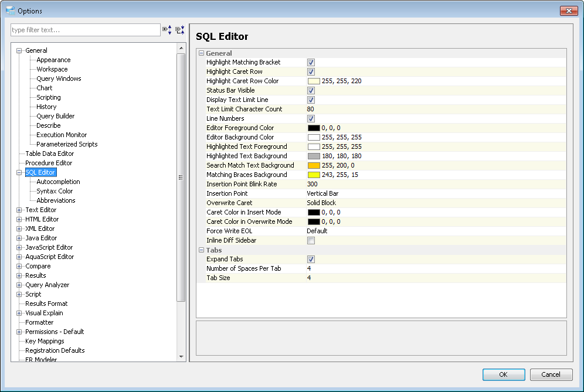Image resolution: width=584 pixels, height=392 pixels.
Task: Toggle Status Bar Visible checkbox
Action: 311,90
